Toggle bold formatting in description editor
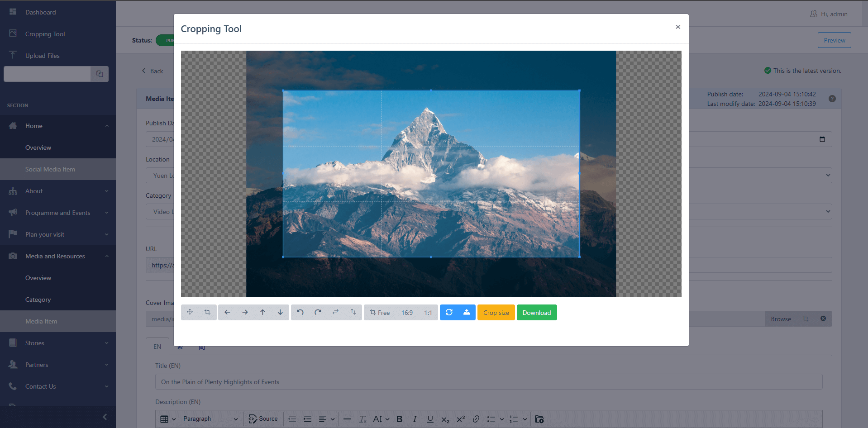 [399, 418]
